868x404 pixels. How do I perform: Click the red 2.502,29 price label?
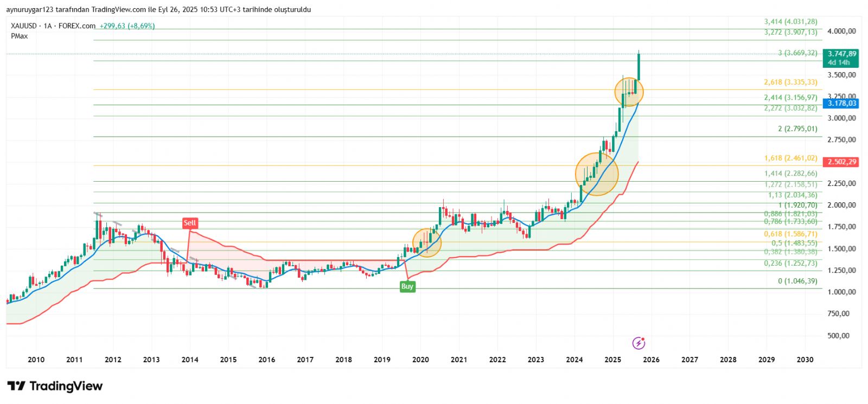click(841, 162)
